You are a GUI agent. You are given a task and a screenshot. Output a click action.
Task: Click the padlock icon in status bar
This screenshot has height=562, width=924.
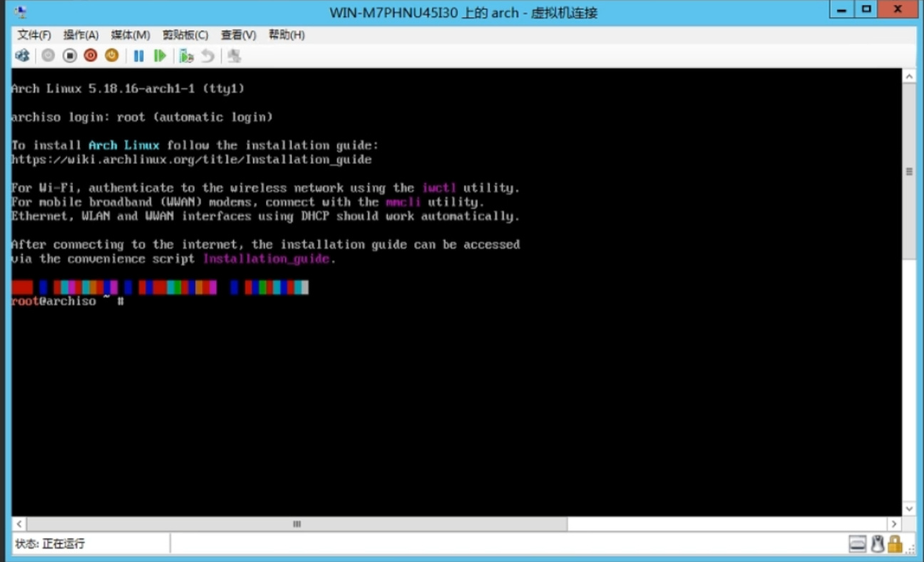(895, 544)
